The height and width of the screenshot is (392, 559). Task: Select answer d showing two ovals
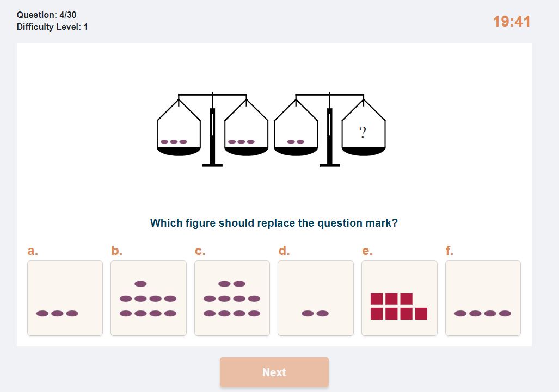[x=316, y=298]
